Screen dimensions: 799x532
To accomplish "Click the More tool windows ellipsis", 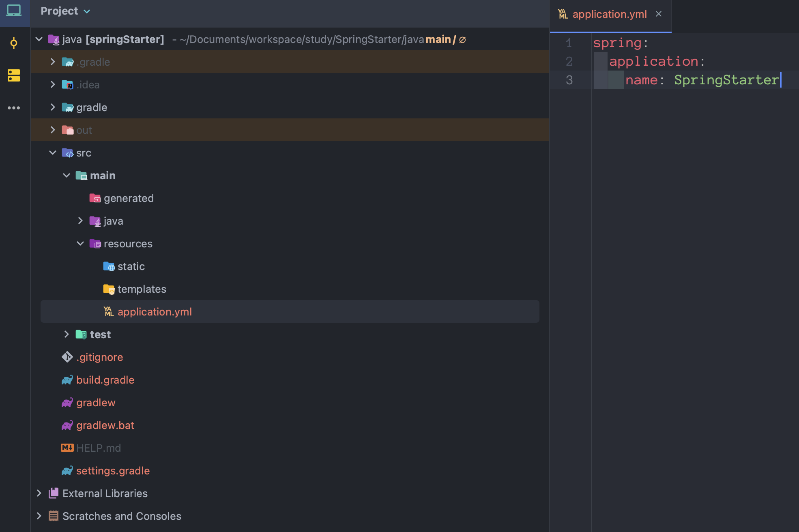I will point(14,108).
